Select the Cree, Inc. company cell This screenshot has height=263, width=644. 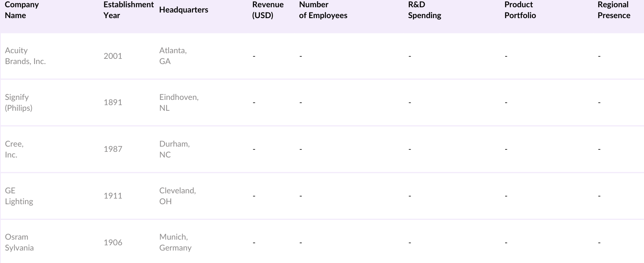point(14,149)
